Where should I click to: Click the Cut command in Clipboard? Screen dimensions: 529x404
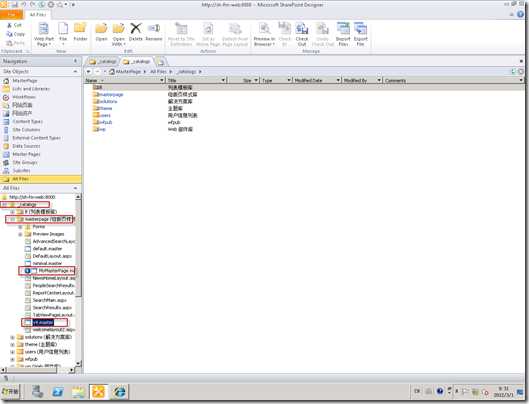pyautogui.click(x=14, y=25)
